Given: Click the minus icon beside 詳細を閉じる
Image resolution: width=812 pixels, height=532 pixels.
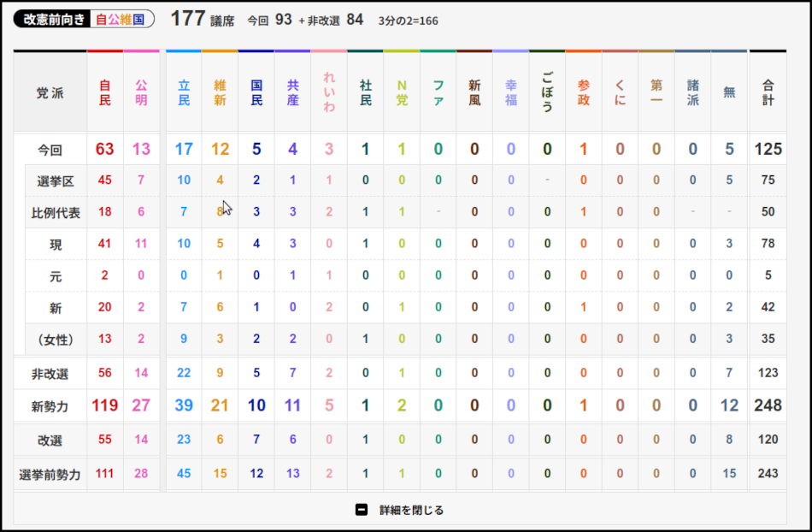Looking at the screenshot, I should coord(362,510).
